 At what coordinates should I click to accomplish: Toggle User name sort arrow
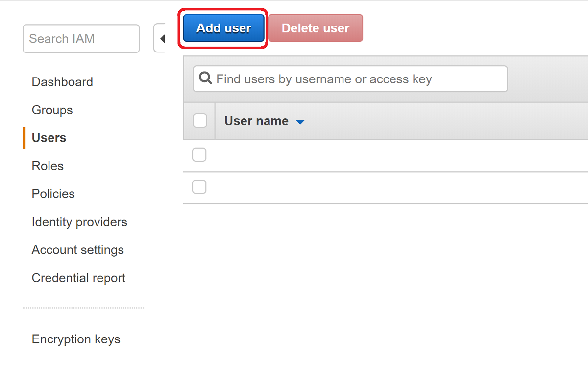(300, 122)
